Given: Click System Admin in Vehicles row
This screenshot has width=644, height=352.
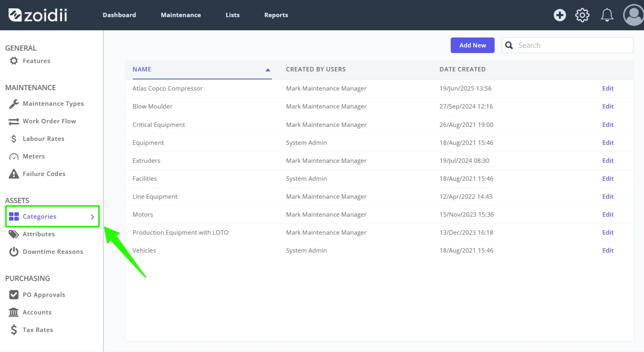Looking at the screenshot, I should [x=306, y=251].
